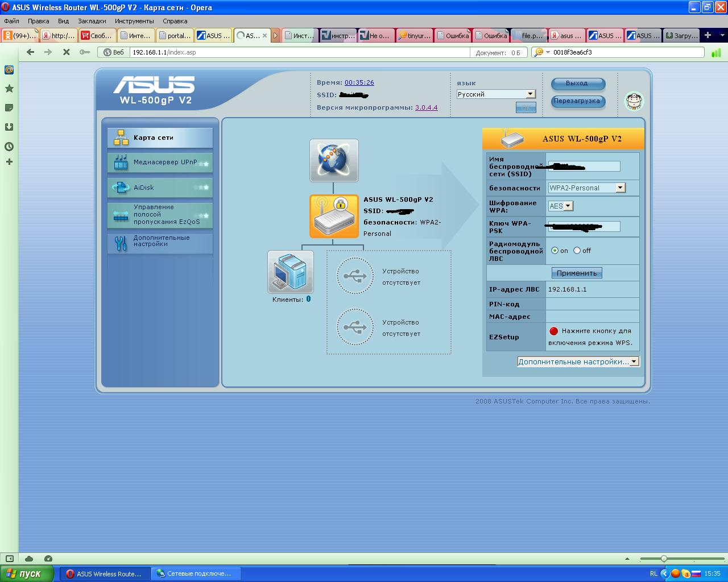Open the Файл menu
The image size is (728, 582).
11,21
